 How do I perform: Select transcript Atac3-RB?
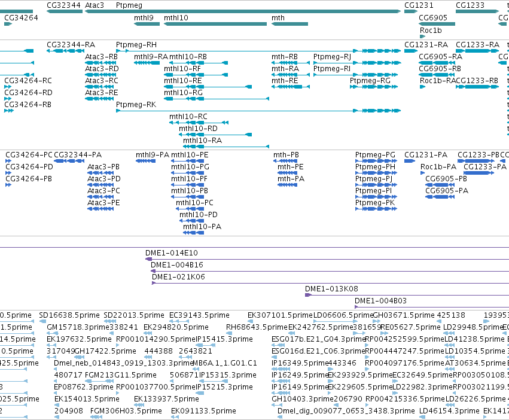[101, 57]
